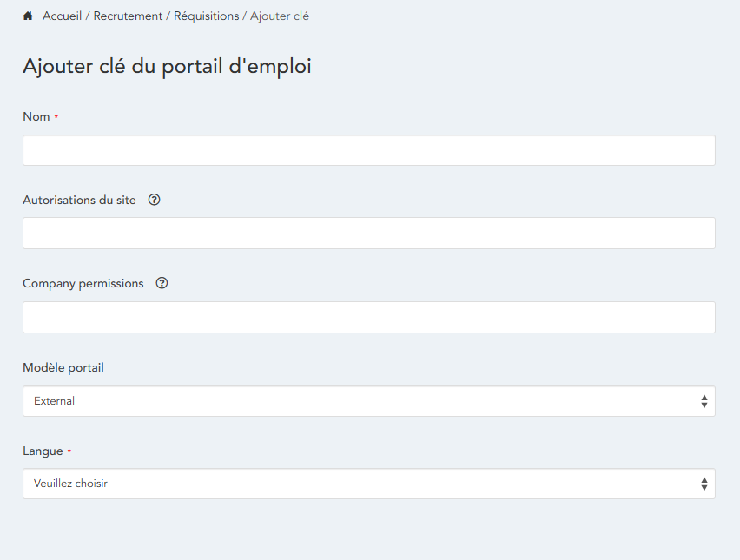
Task: Click the Company permissions input field
Action: 368,317
